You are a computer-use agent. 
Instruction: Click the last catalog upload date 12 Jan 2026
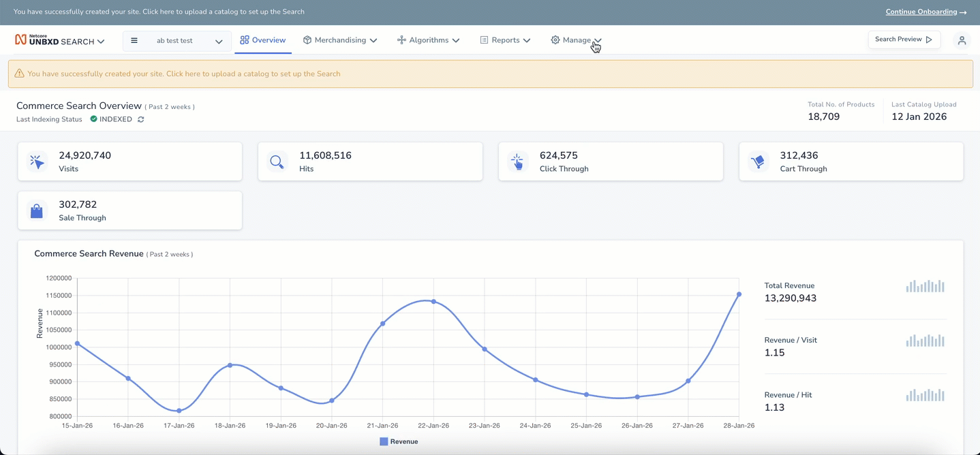coord(919,116)
